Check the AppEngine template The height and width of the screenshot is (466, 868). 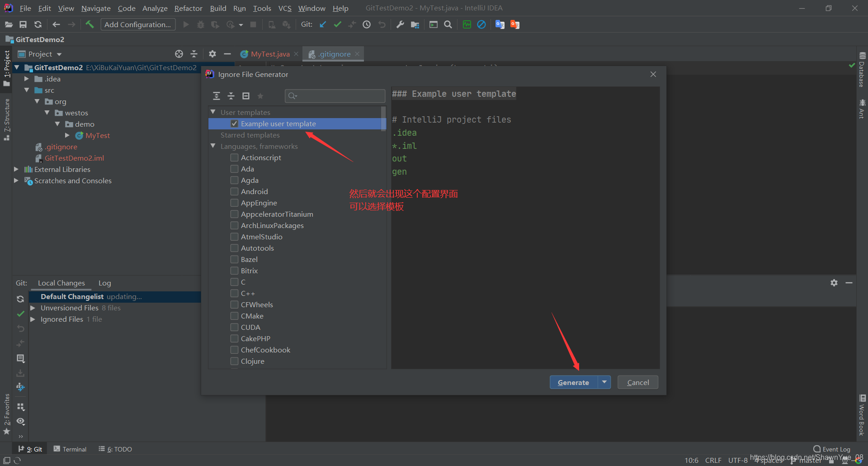234,203
